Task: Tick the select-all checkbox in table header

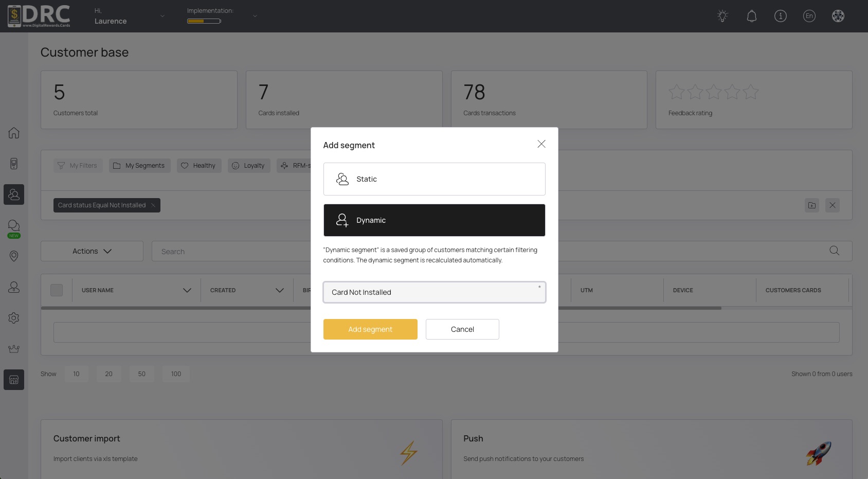Action: [x=57, y=290]
